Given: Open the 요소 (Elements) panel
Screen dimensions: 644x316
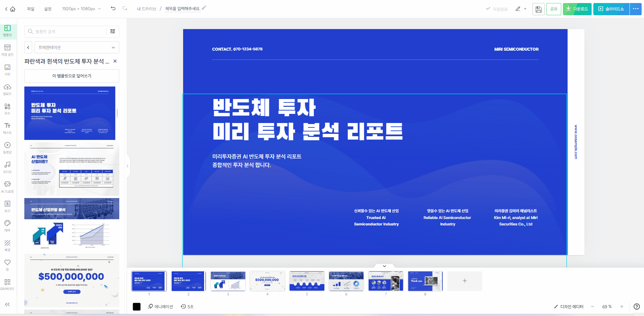Looking at the screenshot, I should click(x=7, y=108).
